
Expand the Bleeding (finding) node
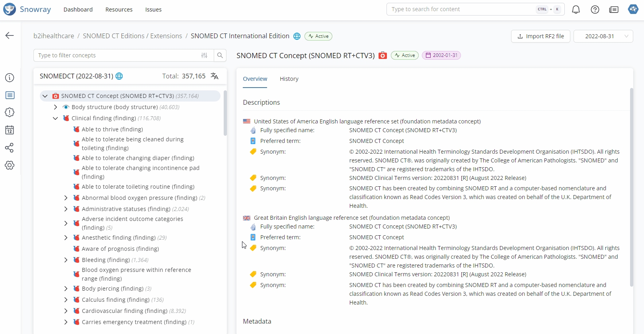point(66,260)
